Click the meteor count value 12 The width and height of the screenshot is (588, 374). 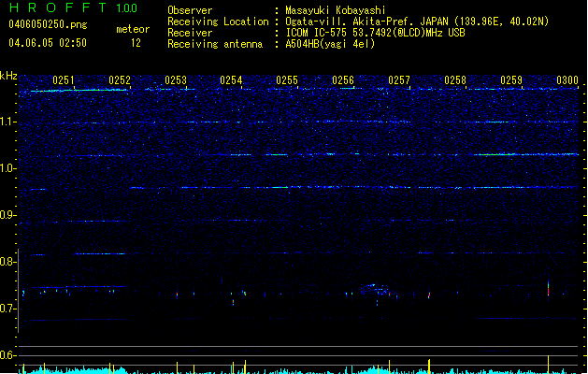[136, 43]
